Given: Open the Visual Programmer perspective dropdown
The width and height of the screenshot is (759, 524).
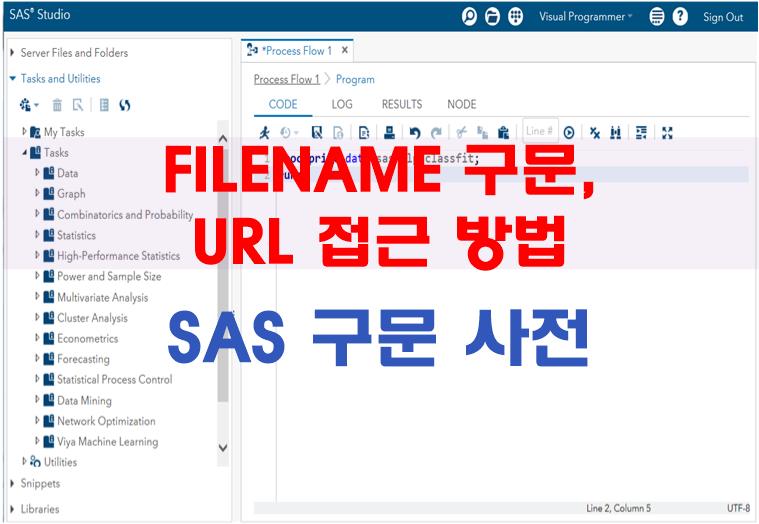Looking at the screenshot, I should (x=586, y=17).
